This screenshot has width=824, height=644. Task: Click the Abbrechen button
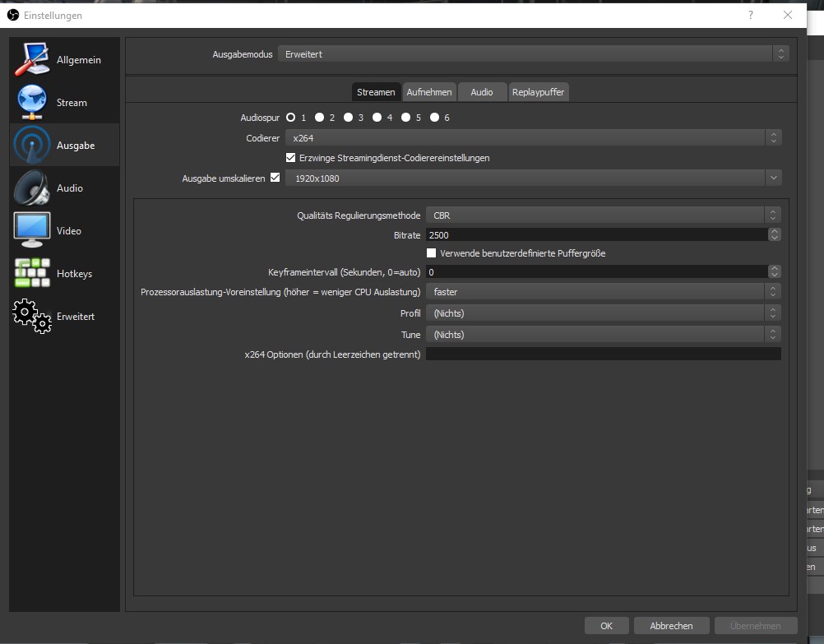pyautogui.click(x=671, y=626)
